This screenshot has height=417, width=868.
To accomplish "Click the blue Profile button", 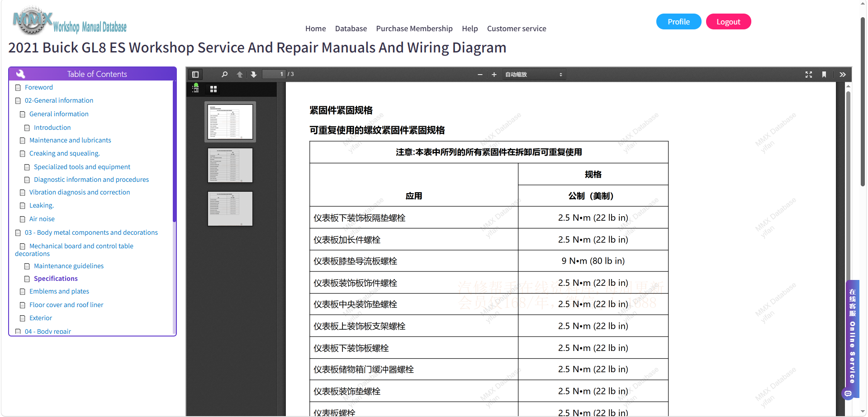I will tap(678, 22).
